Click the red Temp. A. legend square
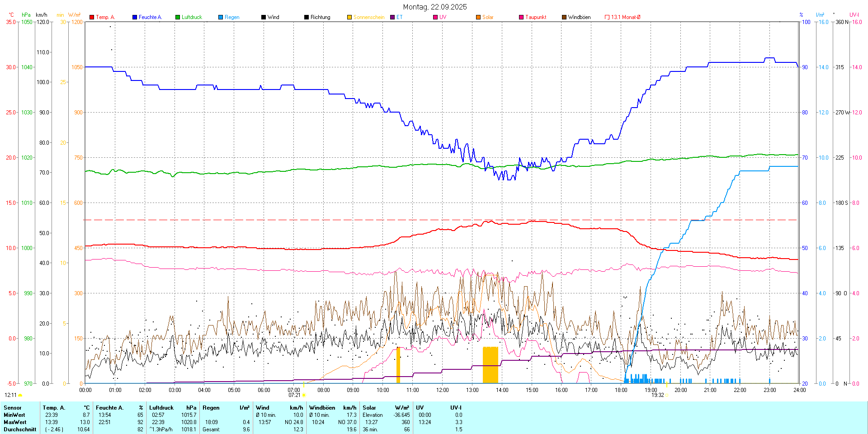The height and width of the screenshot is (434, 868). point(92,17)
